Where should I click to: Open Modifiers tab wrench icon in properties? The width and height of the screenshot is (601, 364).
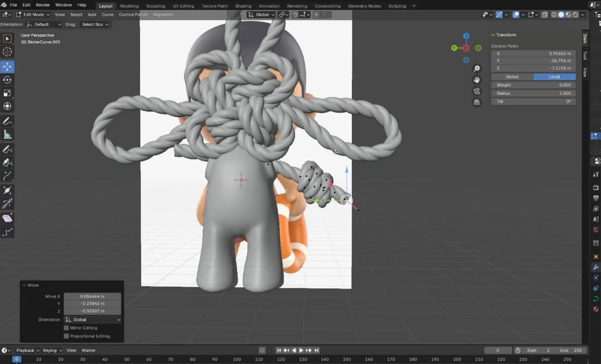tap(596, 267)
